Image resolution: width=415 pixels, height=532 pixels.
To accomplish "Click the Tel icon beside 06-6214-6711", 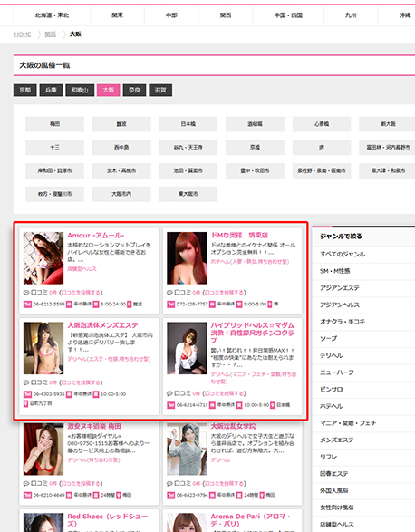I will pos(171,405).
